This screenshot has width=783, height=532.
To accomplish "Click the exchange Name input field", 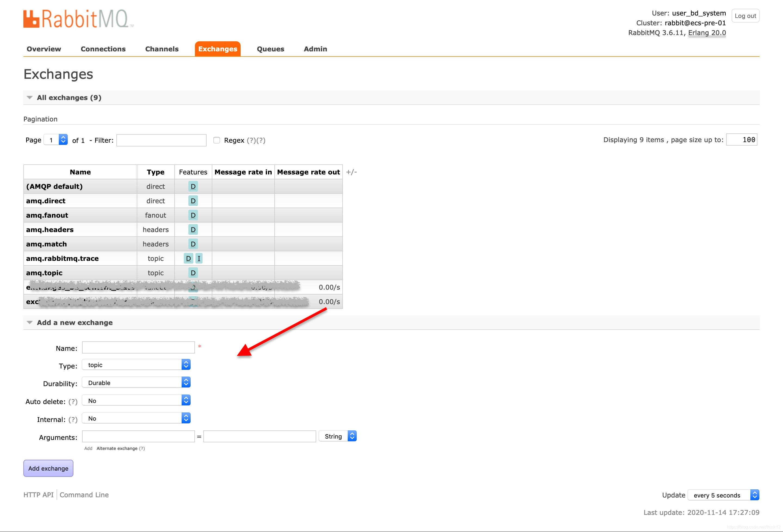I will [138, 348].
